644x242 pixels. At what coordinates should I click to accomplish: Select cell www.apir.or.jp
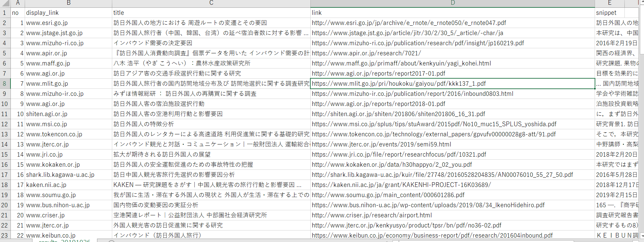68,53
